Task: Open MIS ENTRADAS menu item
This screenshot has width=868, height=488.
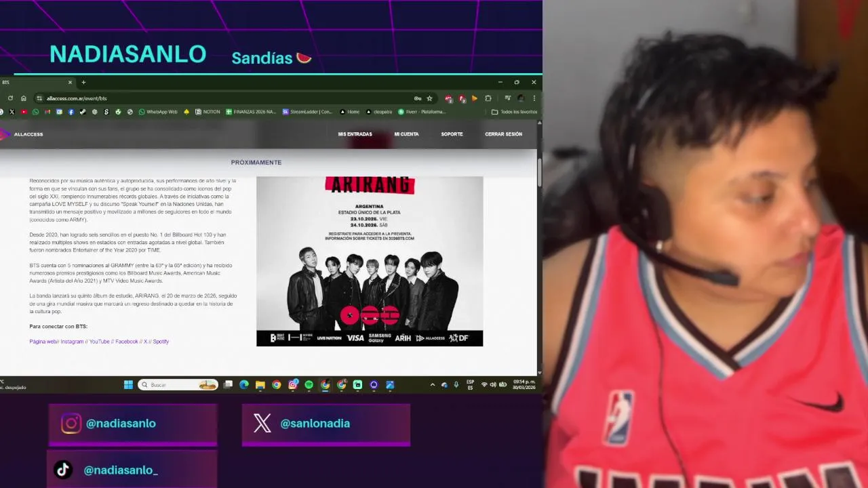Action: 355,134
